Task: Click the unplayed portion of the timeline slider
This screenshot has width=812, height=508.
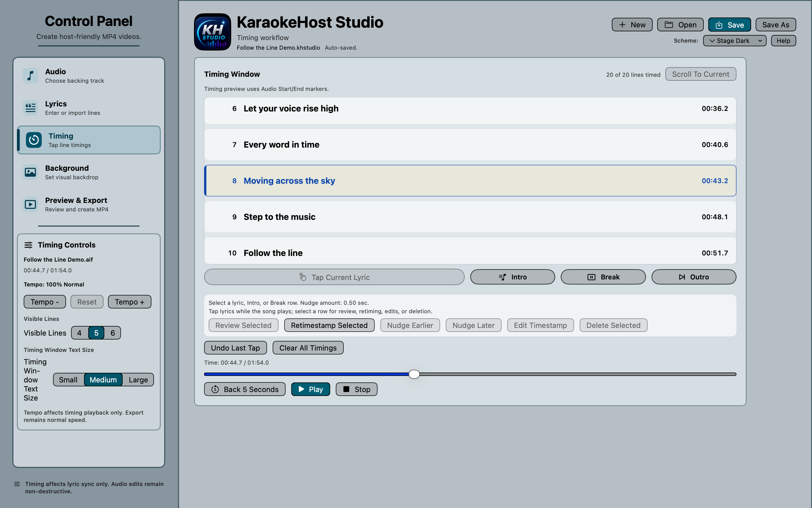Action: pyautogui.click(x=578, y=374)
